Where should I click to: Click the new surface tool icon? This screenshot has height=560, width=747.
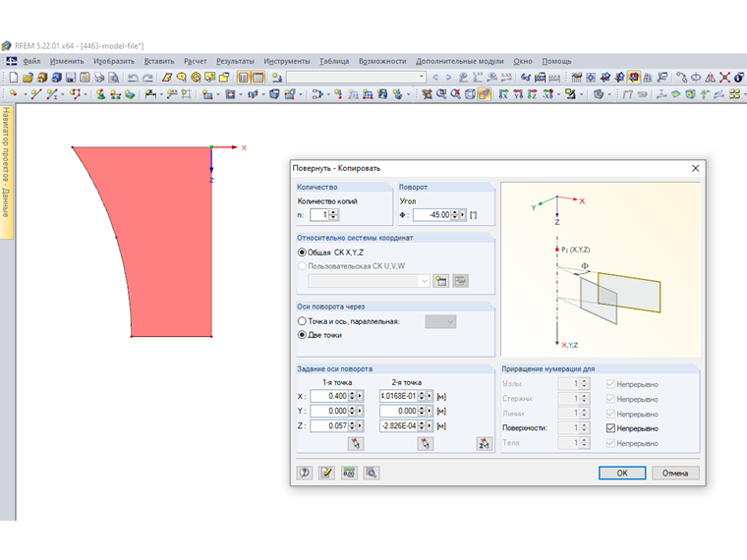(x=206, y=93)
